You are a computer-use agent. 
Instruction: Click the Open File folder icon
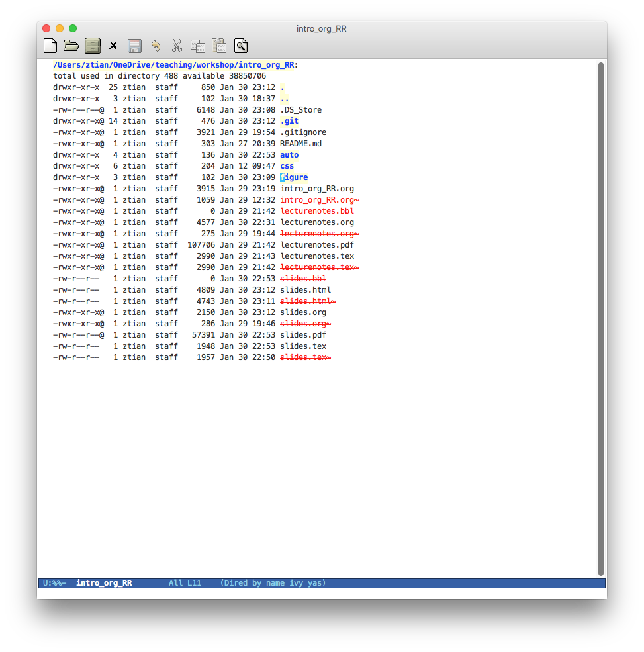point(71,46)
